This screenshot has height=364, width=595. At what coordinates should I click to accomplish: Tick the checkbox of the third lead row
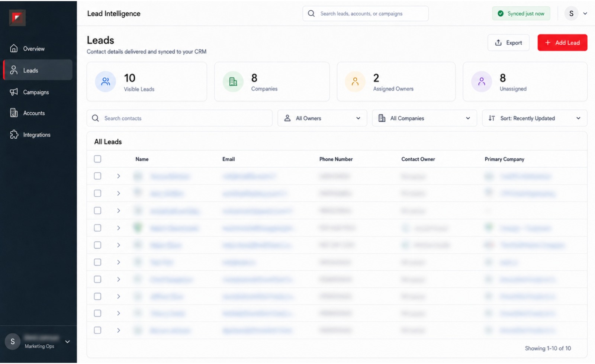pyautogui.click(x=97, y=211)
